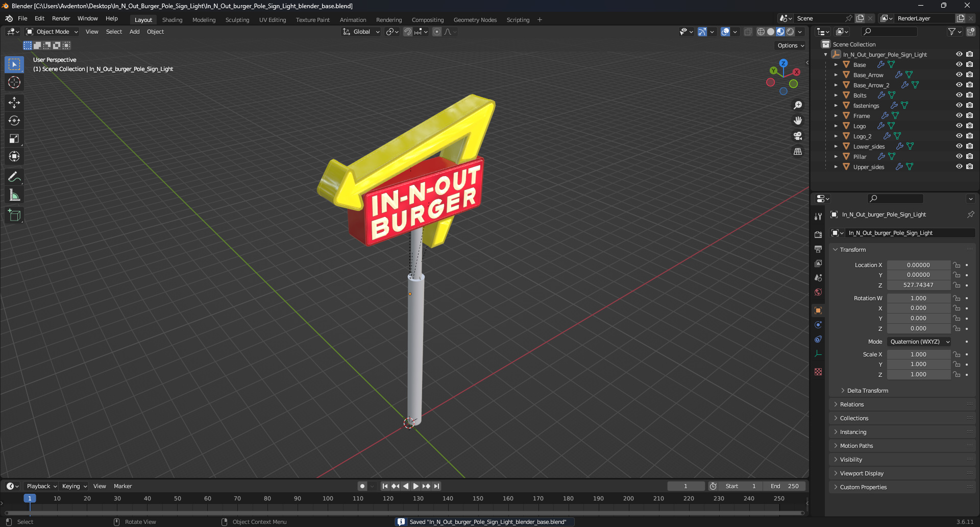The image size is (980, 527).
Task: Open the Scene properties tab
Action: click(x=818, y=278)
